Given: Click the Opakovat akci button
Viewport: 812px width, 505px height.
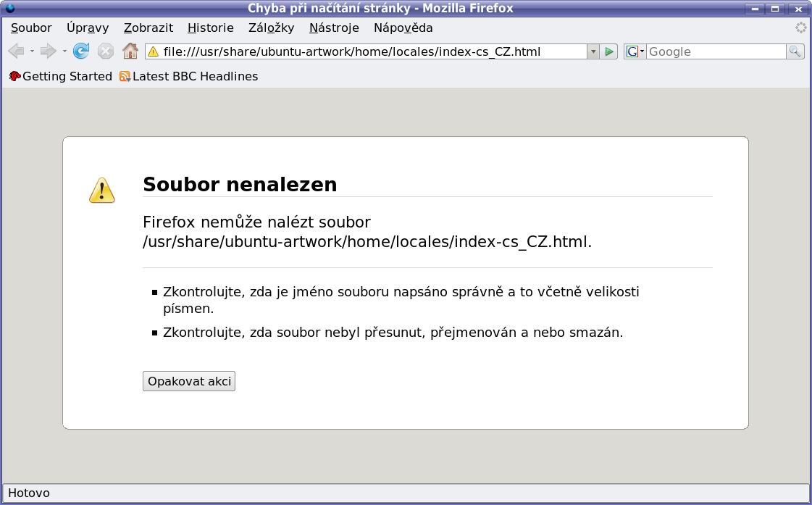Looking at the screenshot, I should [x=189, y=381].
